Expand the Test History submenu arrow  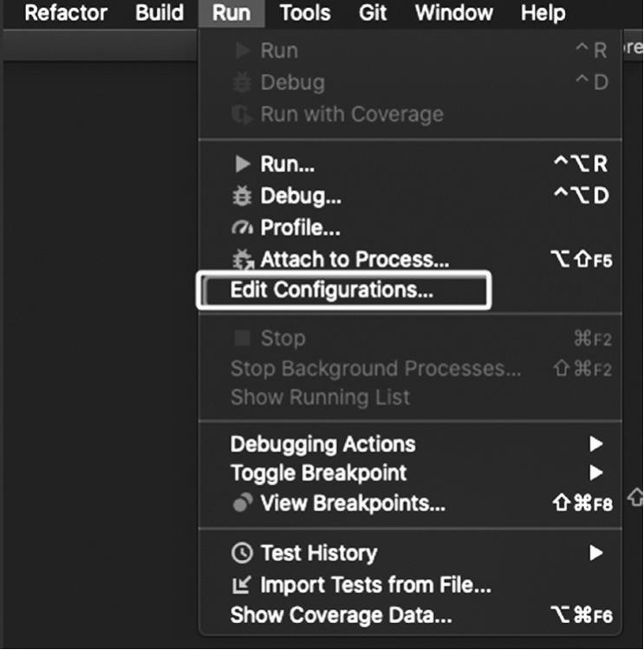tap(596, 553)
